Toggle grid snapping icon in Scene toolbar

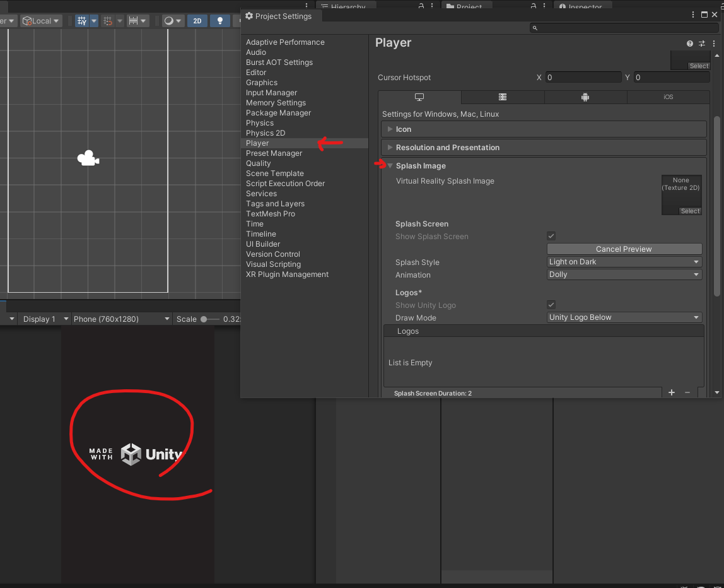pos(108,21)
